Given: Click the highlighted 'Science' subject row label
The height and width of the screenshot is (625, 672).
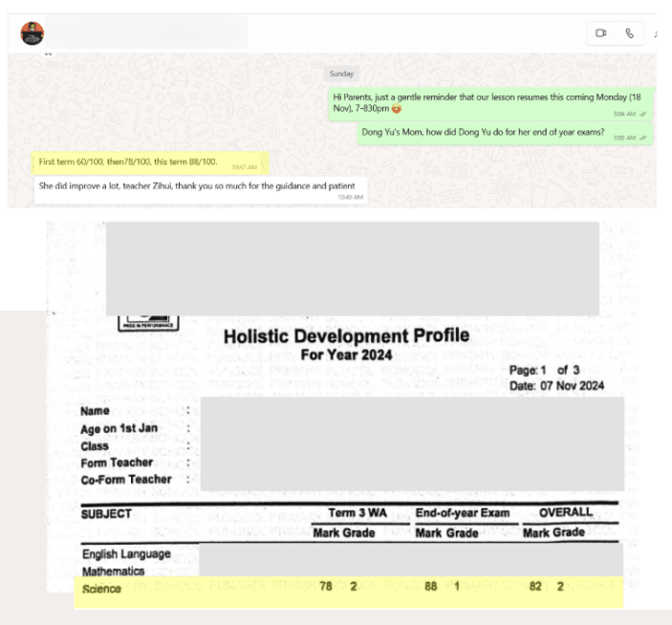Looking at the screenshot, I should click(x=101, y=589).
